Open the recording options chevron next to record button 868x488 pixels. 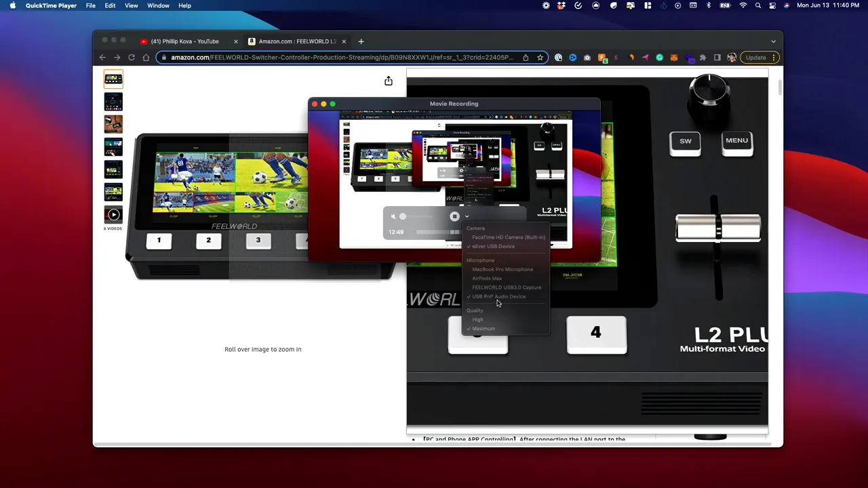point(467,216)
